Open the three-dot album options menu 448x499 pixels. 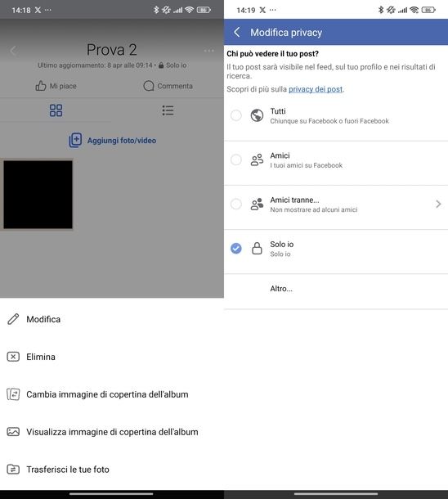tap(209, 51)
